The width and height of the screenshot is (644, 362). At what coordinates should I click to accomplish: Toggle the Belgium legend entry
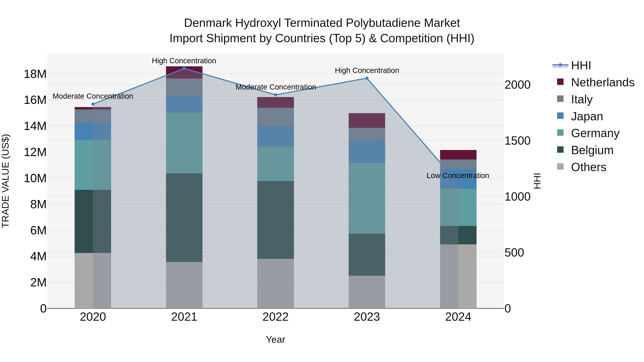point(585,150)
